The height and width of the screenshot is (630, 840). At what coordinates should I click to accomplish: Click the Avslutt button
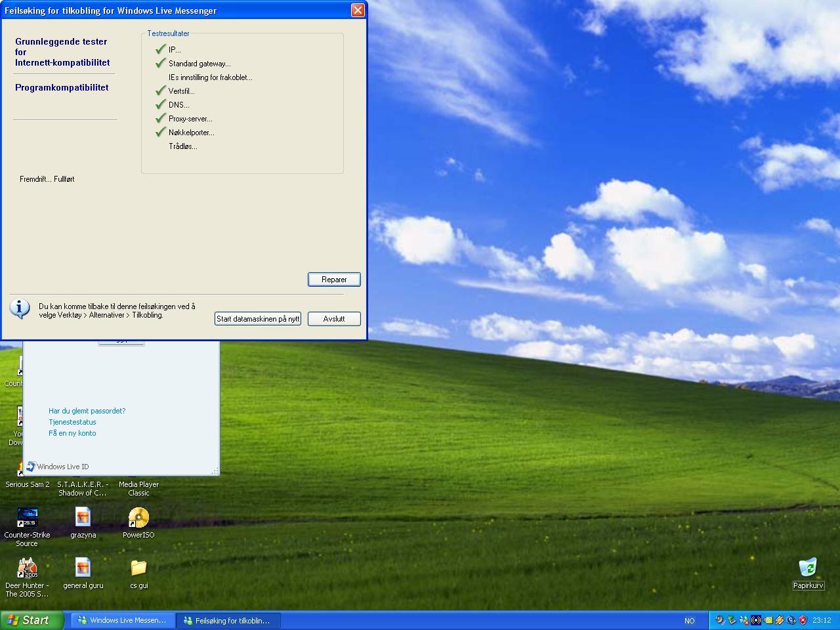334,319
